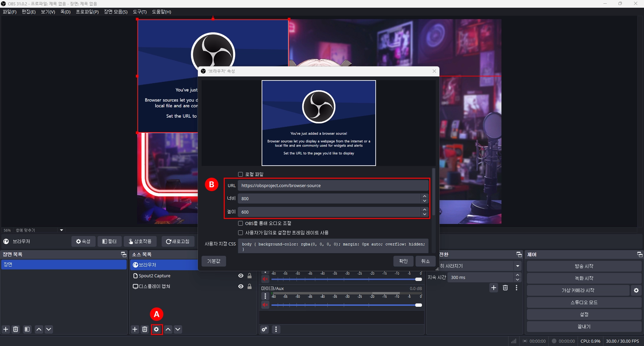Open source properties gear icon in sources panel

pyautogui.click(x=156, y=330)
